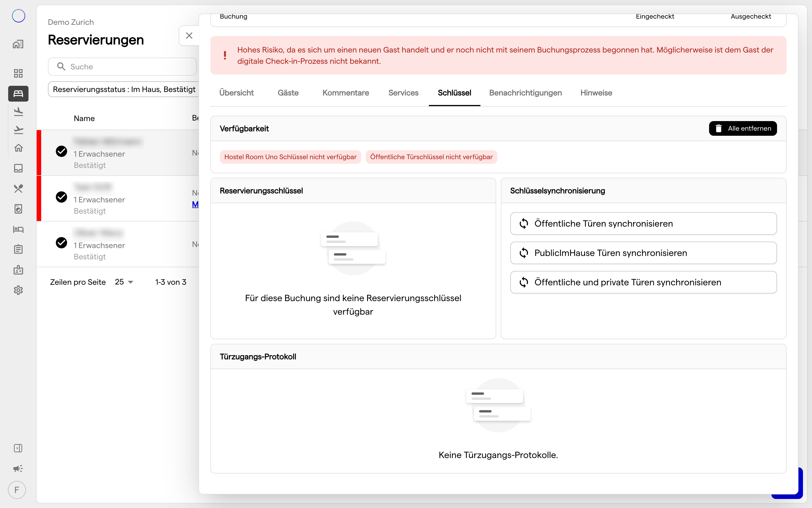The image size is (812, 508).
Task: Focus the Suche search field
Action: coord(122,67)
